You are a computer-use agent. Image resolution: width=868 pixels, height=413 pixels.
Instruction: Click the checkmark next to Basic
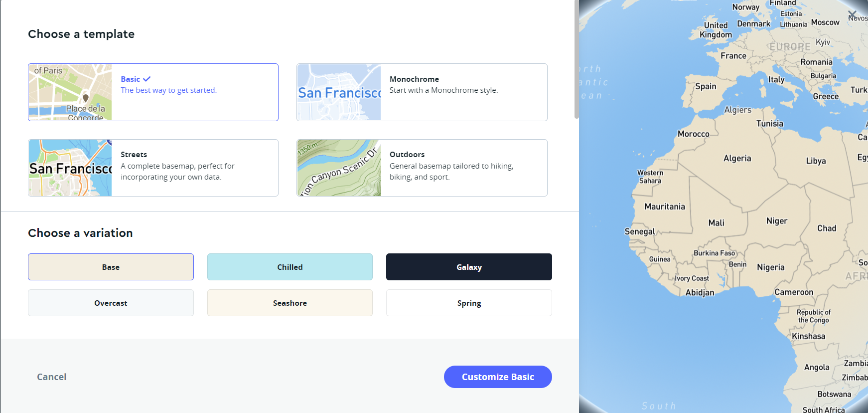click(x=146, y=79)
